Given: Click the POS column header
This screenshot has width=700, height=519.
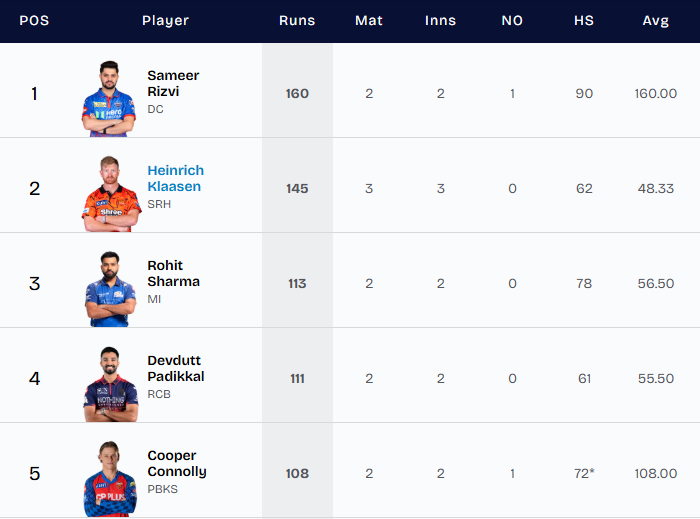Looking at the screenshot, I should [x=34, y=21].
